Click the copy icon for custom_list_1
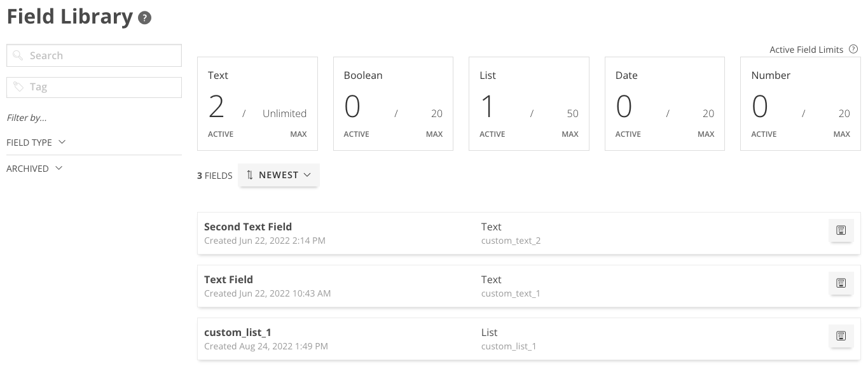 coord(841,336)
